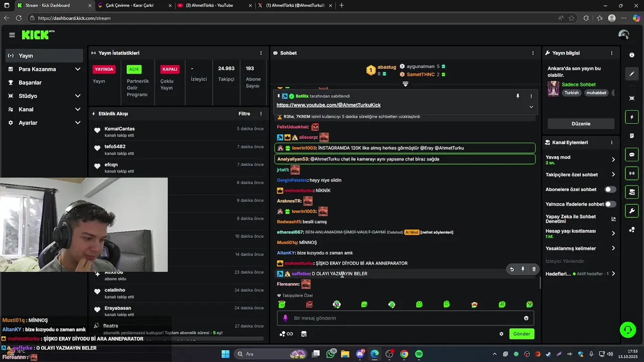
Task: Click the Gönder send button
Action: (x=522, y=334)
